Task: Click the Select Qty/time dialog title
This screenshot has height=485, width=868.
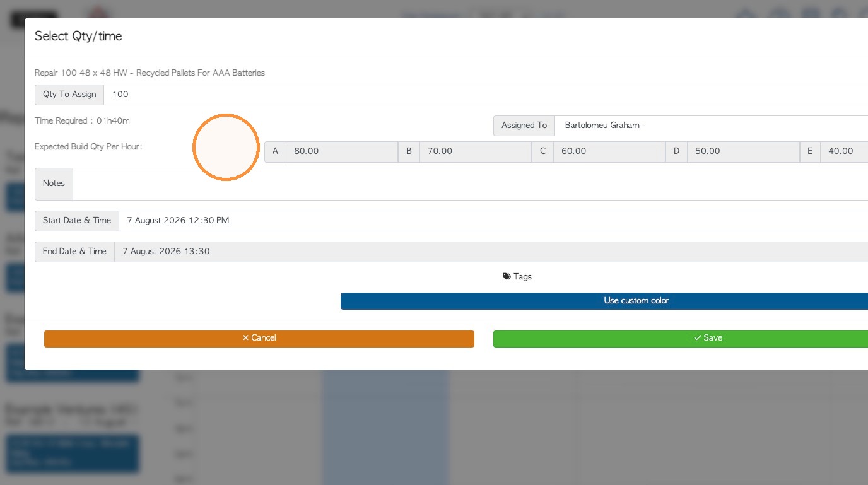Action: (78, 37)
